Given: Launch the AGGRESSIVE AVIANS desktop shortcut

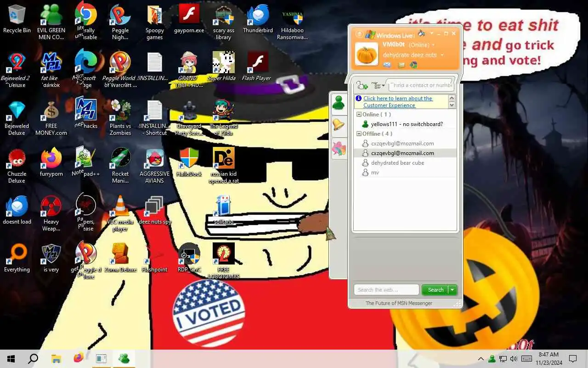Looking at the screenshot, I should tap(155, 166).
